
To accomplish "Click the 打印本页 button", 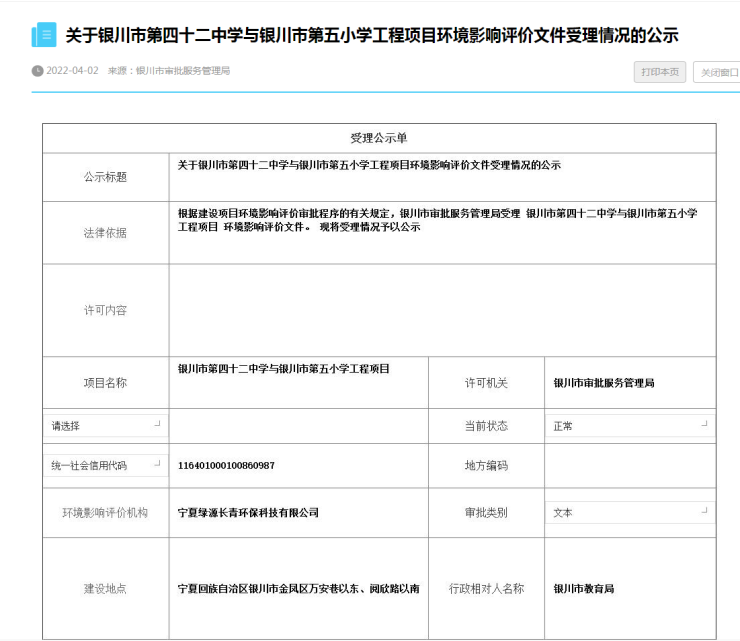I will (x=659, y=72).
